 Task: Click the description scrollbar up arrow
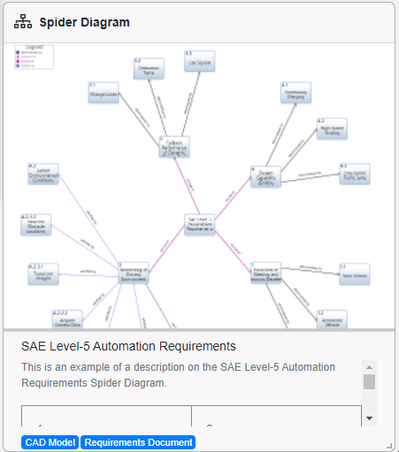pyautogui.click(x=369, y=367)
